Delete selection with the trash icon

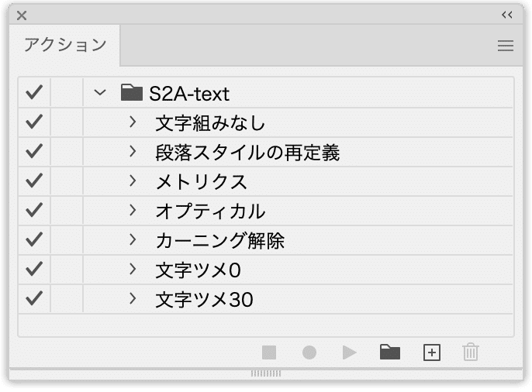coord(471,352)
